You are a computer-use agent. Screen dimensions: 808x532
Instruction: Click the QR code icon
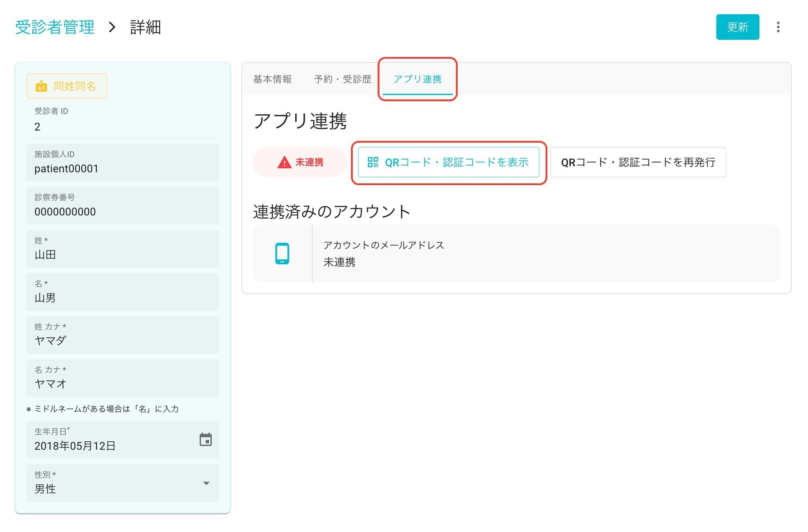point(372,162)
